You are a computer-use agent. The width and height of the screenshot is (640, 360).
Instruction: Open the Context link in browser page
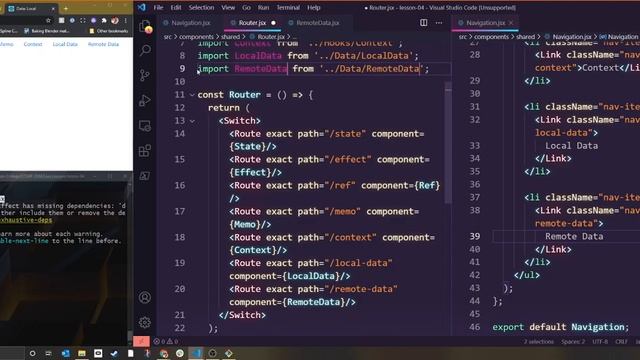(x=33, y=44)
